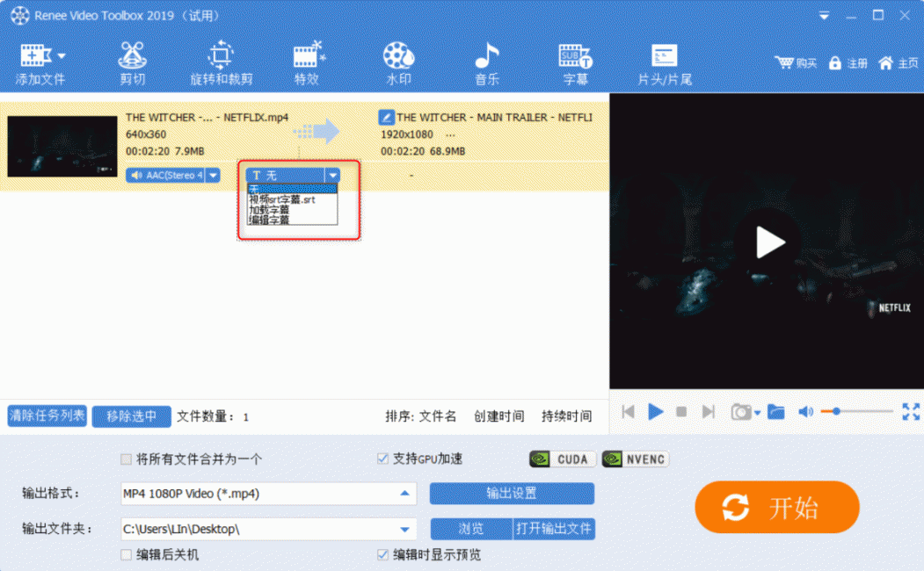Click 打开输出文件 button

pos(553,529)
